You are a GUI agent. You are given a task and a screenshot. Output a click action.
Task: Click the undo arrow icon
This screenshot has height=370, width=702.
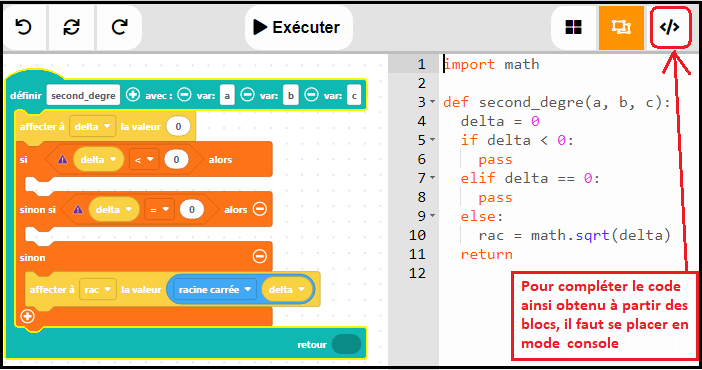tap(23, 27)
